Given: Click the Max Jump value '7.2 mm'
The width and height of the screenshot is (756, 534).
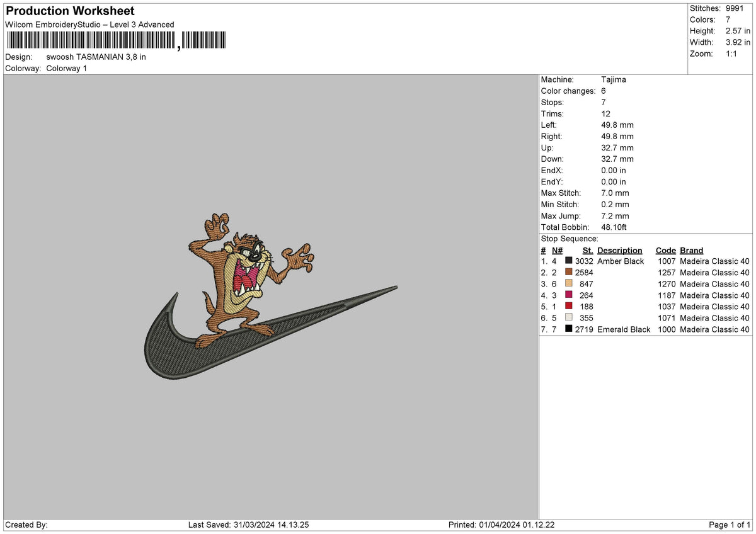Looking at the screenshot, I should coord(616,216).
